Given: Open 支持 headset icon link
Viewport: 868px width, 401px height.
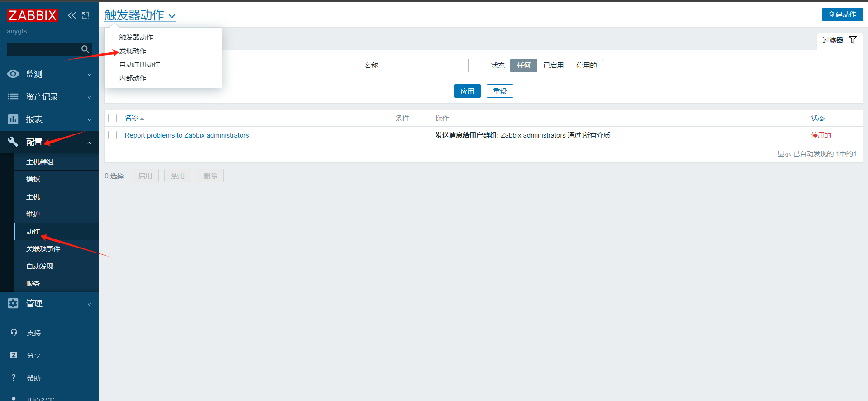Looking at the screenshot, I should (x=14, y=333).
